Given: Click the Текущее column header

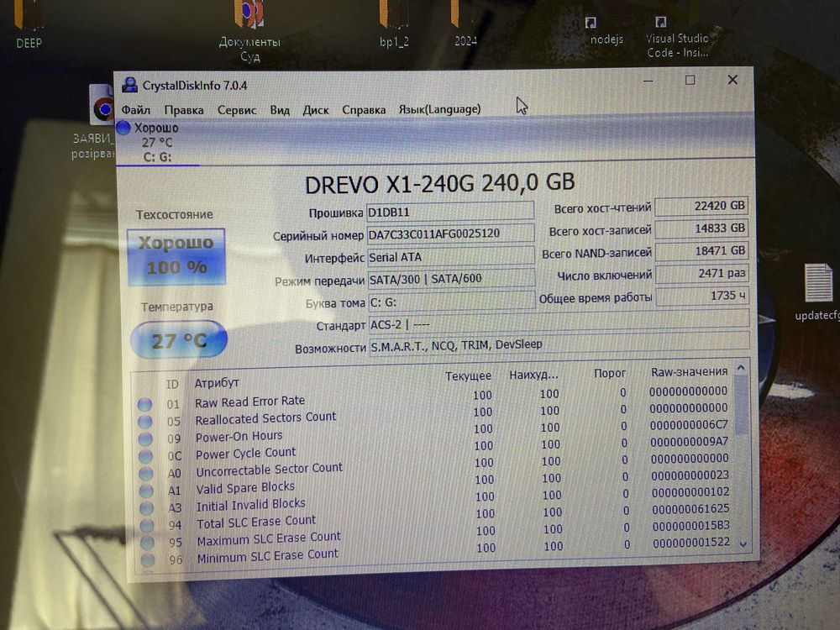Looking at the screenshot, I should [468, 376].
